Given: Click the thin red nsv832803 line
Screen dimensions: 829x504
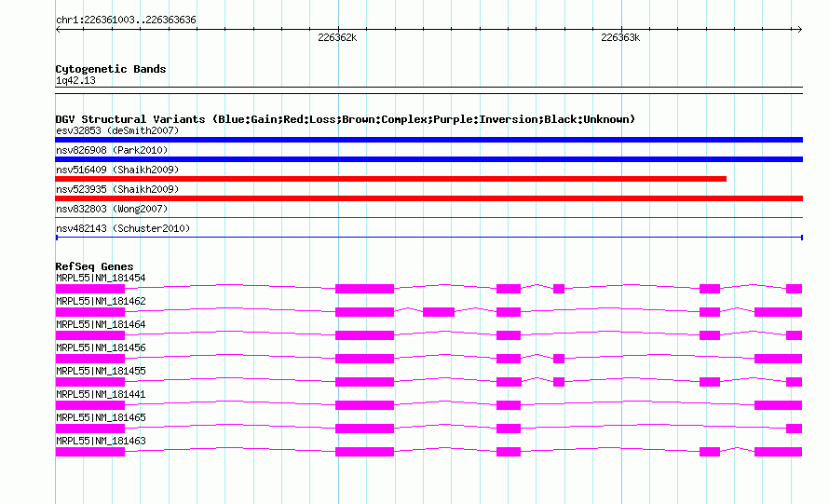Looking at the screenshot, I should point(428,217).
